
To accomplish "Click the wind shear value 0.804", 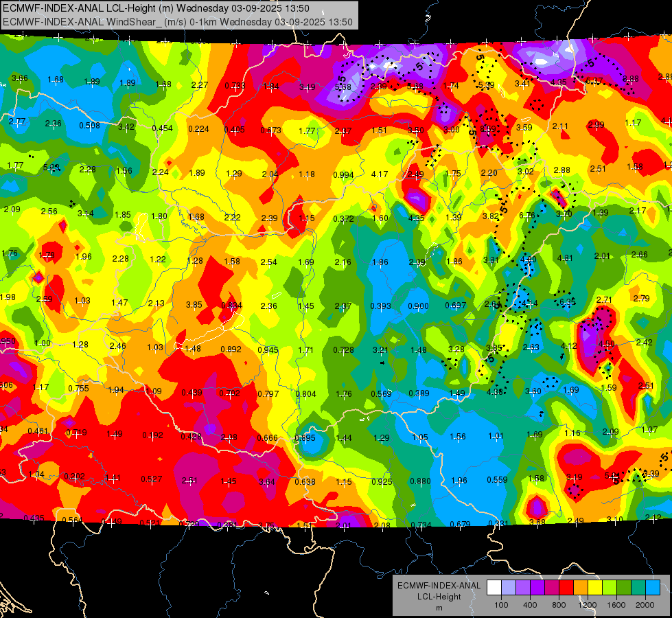I will (306, 393).
